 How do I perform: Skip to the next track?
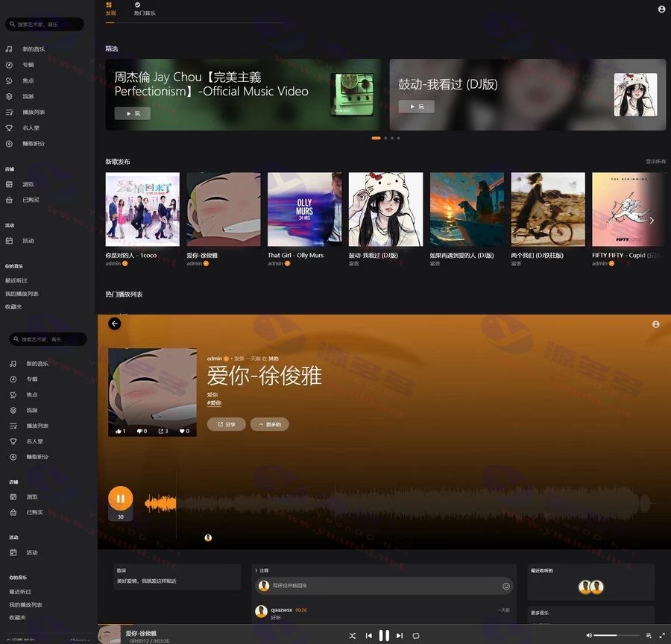tap(400, 636)
